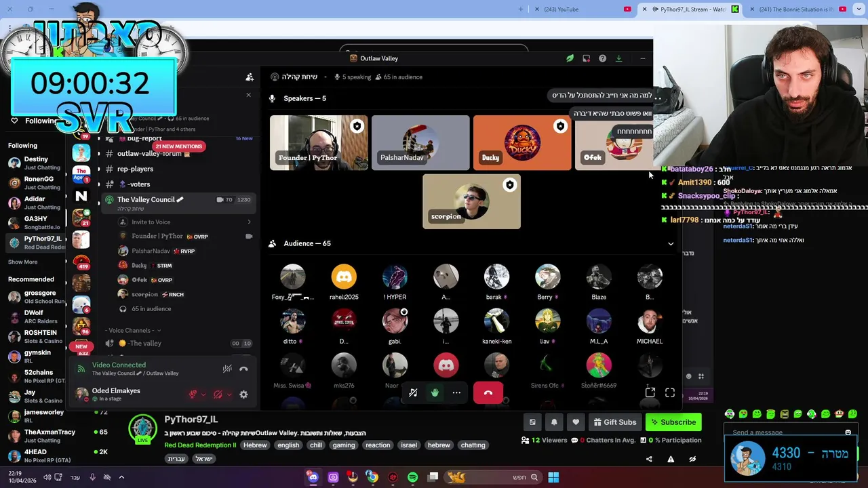Open Discord help question mark icon
868x488 pixels.
[602, 58]
